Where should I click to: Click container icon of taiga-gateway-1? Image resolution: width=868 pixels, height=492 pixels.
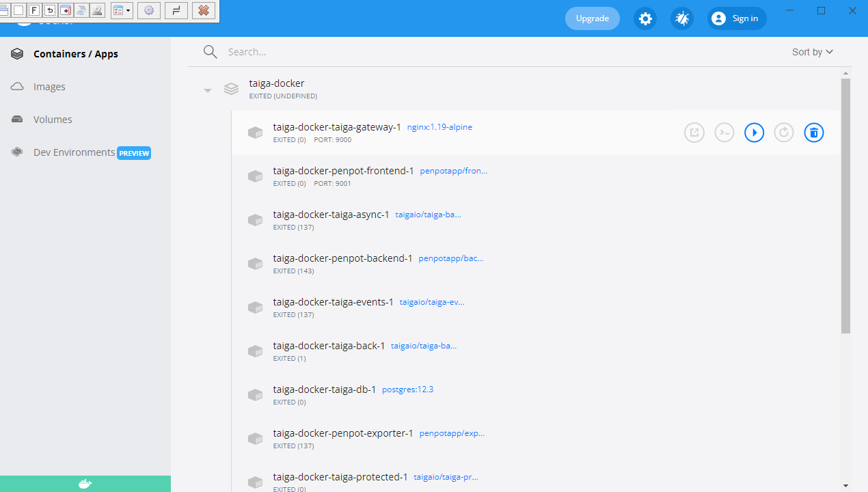coord(255,133)
